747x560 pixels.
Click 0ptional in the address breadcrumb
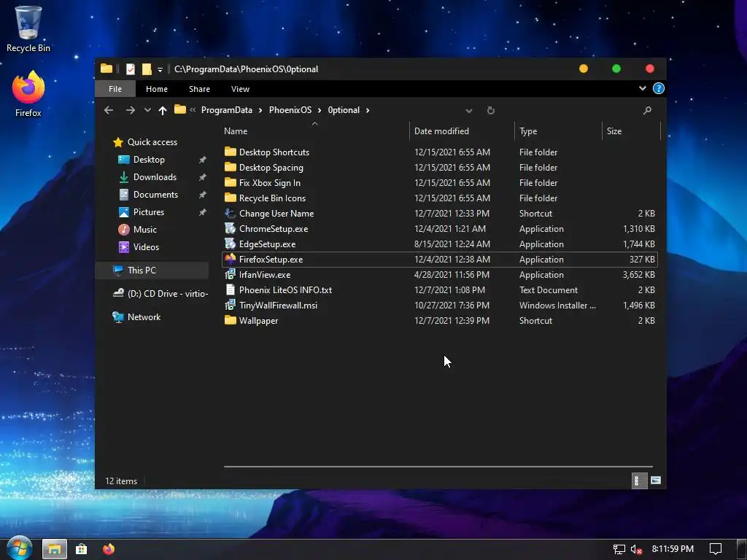pos(344,110)
